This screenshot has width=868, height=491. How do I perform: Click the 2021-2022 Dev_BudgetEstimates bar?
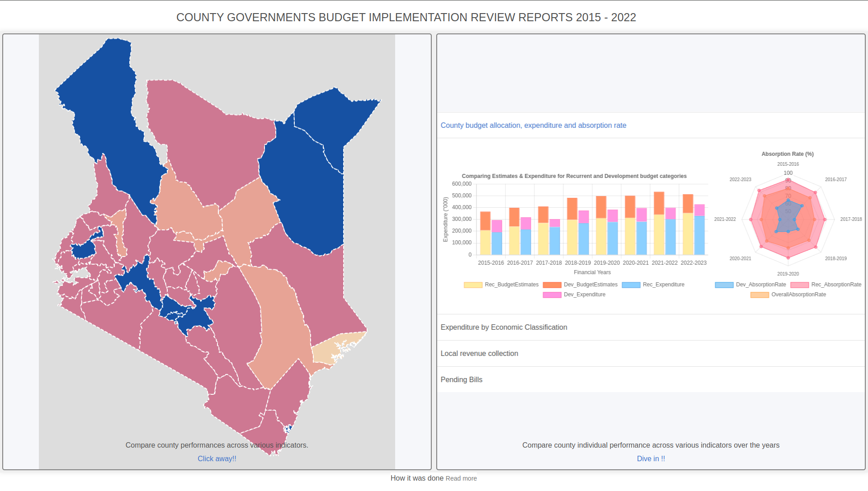pos(659,203)
